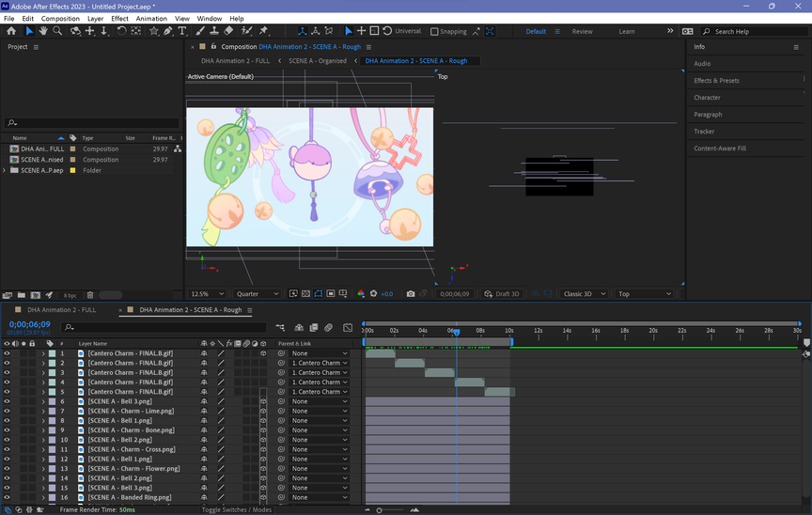Select the Home icon in toolbar
Screen dimensions: 812x515
point(11,31)
